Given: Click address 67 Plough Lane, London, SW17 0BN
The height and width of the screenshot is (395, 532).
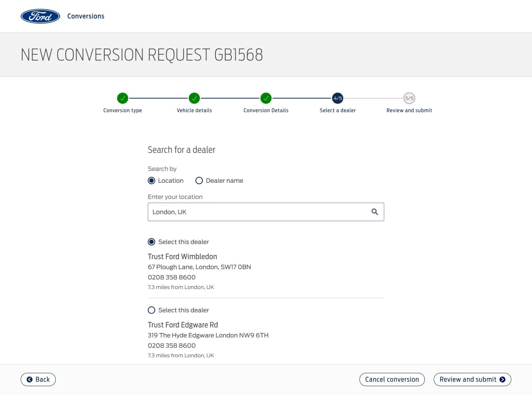Looking at the screenshot, I should pos(199,267).
